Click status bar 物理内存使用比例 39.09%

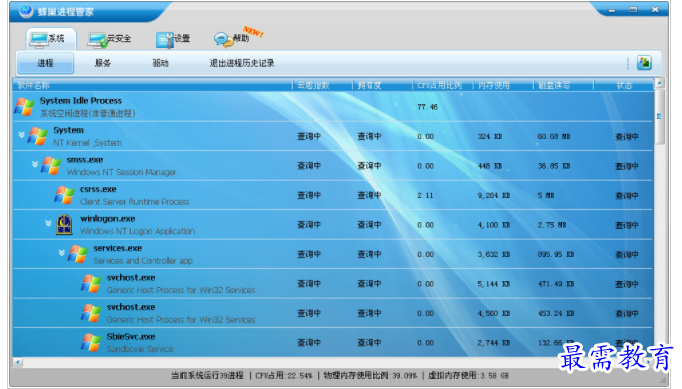click(370, 376)
